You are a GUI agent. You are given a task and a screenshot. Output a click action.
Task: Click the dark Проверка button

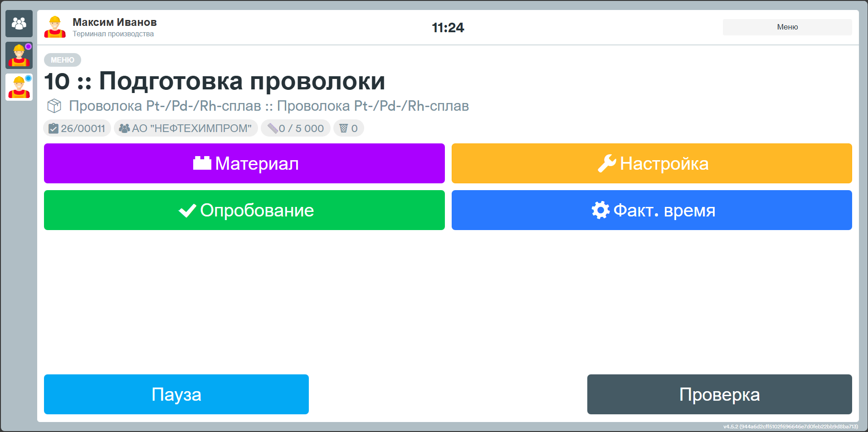click(720, 394)
